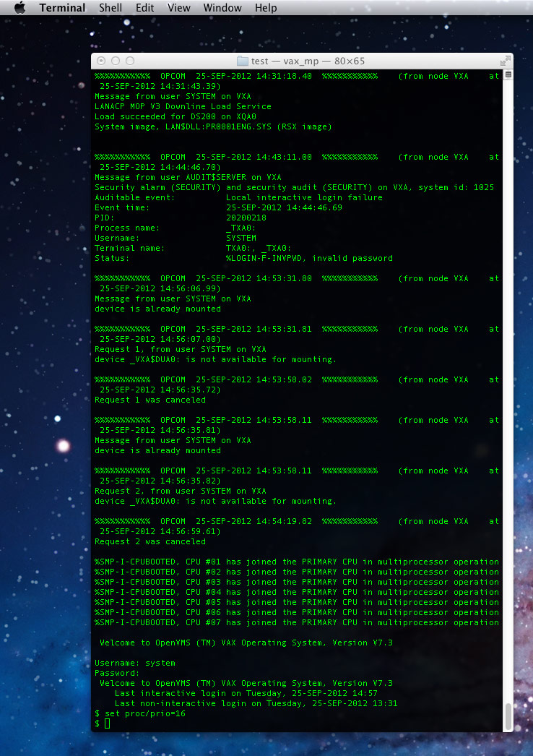Enter full screen using title bar arrows icon
The image size is (533, 756).
click(x=503, y=61)
